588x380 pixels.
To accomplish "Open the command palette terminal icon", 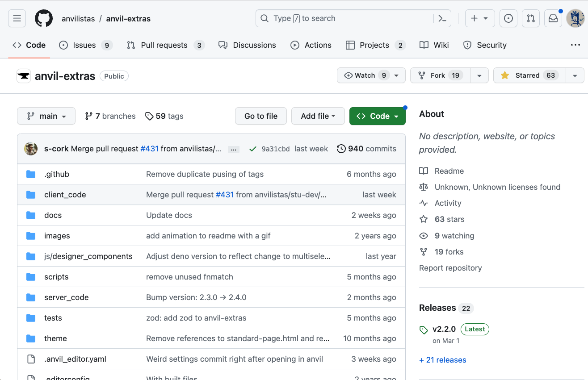I will [x=442, y=18].
